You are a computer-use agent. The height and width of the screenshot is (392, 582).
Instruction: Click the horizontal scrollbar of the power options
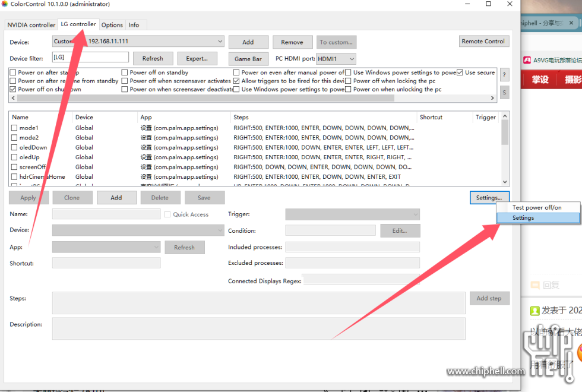pyautogui.click(x=205, y=98)
